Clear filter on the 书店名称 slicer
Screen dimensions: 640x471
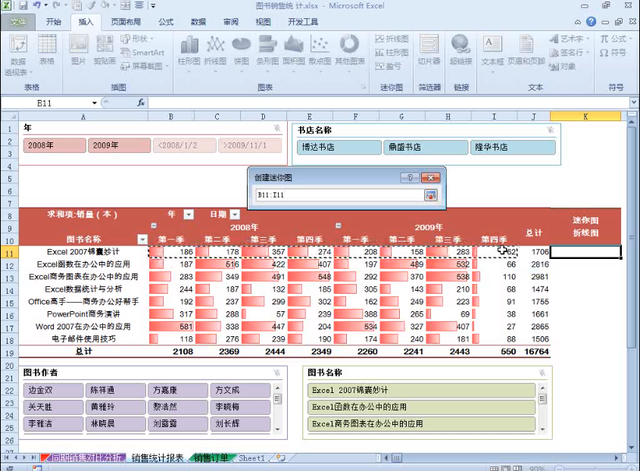pos(551,130)
